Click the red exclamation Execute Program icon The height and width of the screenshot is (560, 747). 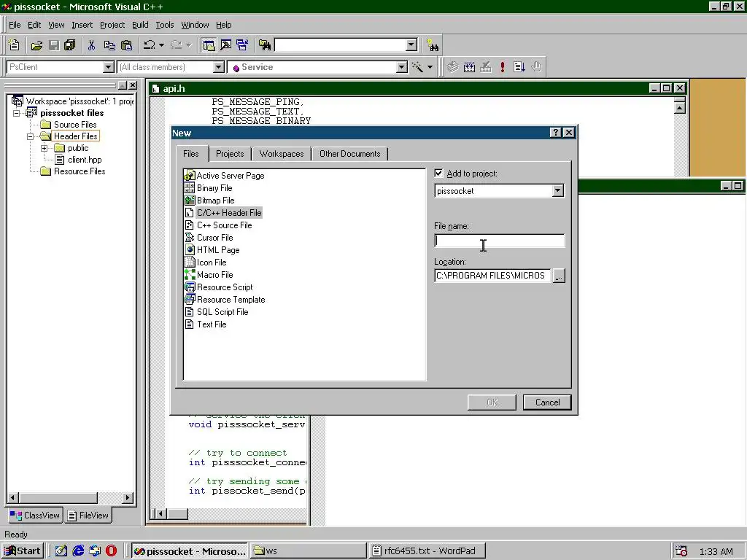(503, 67)
